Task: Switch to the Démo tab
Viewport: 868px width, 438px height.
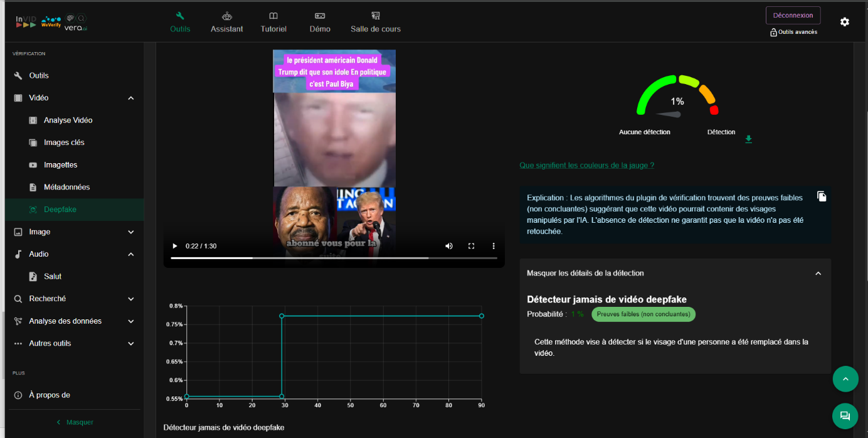Action: click(x=320, y=22)
